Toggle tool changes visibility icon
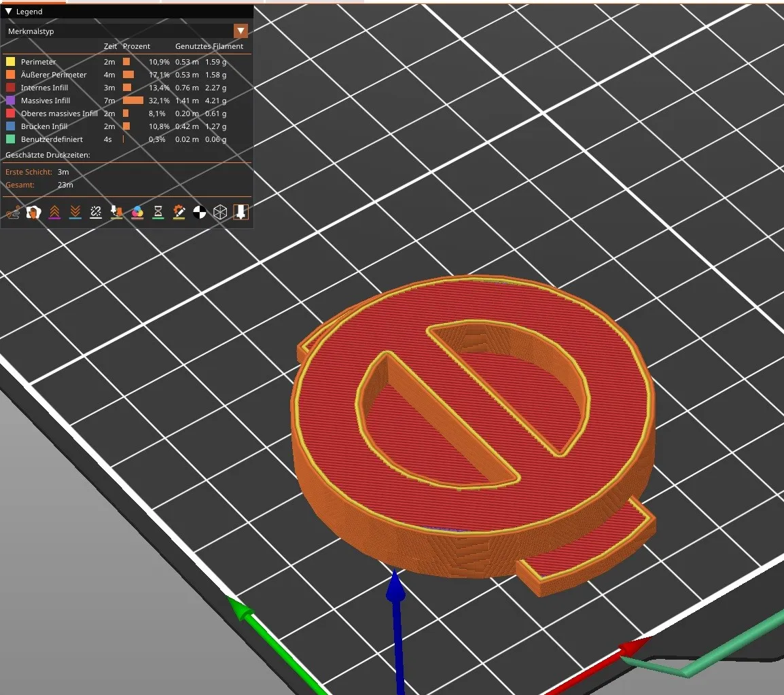 pyautogui.click(x=116, y=213)
